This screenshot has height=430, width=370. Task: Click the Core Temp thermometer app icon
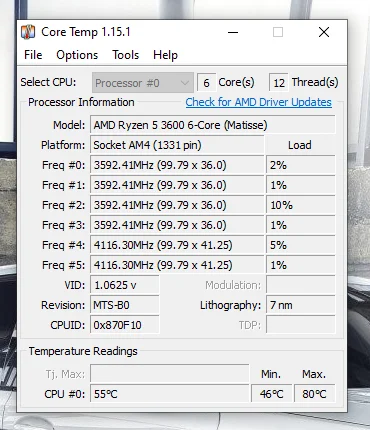coord(28,32)
